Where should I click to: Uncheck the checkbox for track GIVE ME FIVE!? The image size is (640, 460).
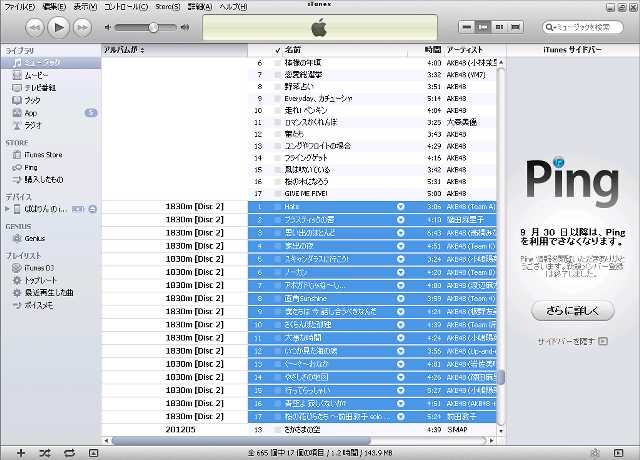(x=278, y=194)
